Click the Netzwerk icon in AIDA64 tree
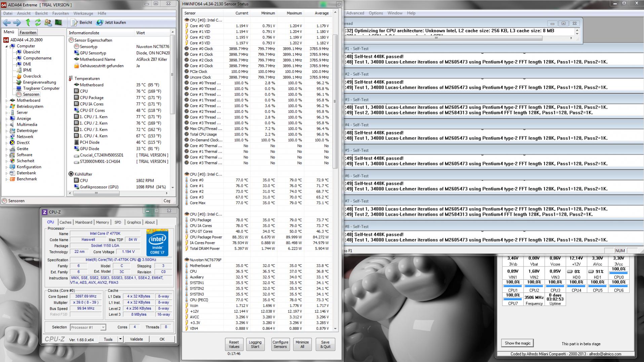Image resolution: width=644 pixels, height=362 pixels. (x=12, y=137)
